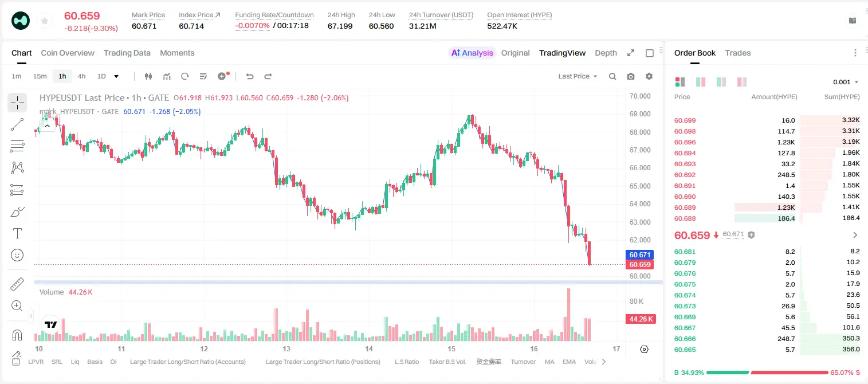Select the 15m timeframe button

tap(40, 76)
